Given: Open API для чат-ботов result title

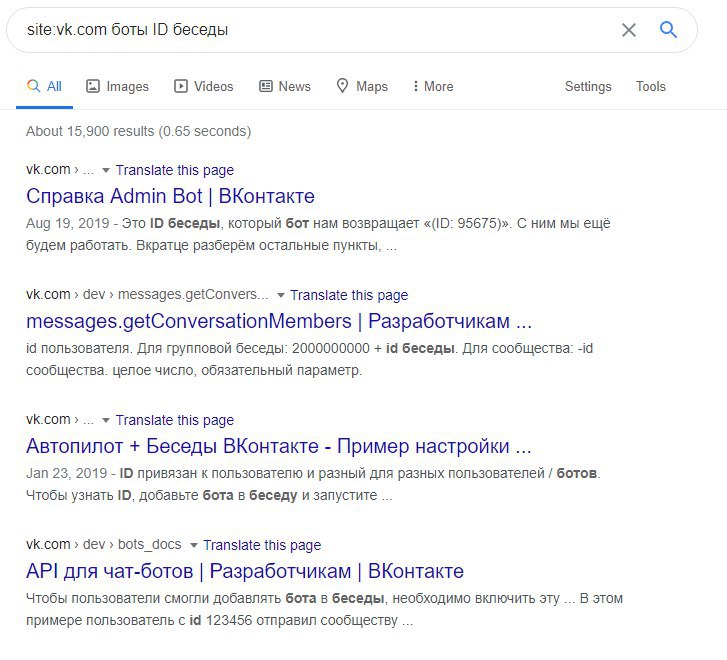Looking at the screenshot, I should click(x=245, y=571).
